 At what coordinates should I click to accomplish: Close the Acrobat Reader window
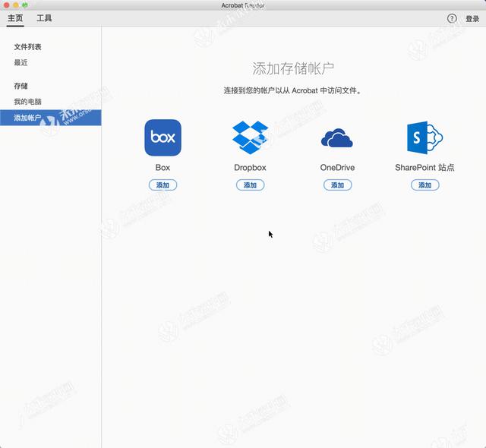(x=6, y=5)
